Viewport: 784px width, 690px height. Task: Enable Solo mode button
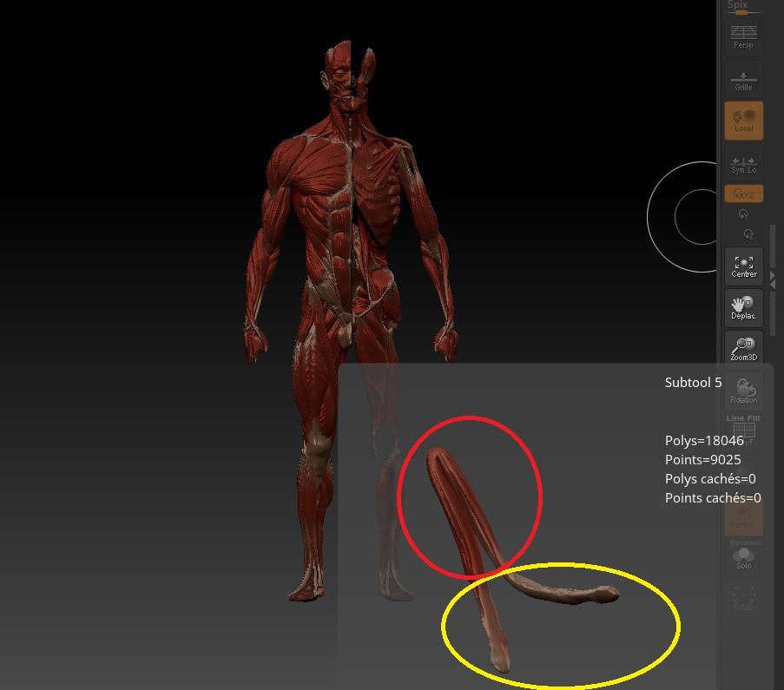[x=743, y=557]
